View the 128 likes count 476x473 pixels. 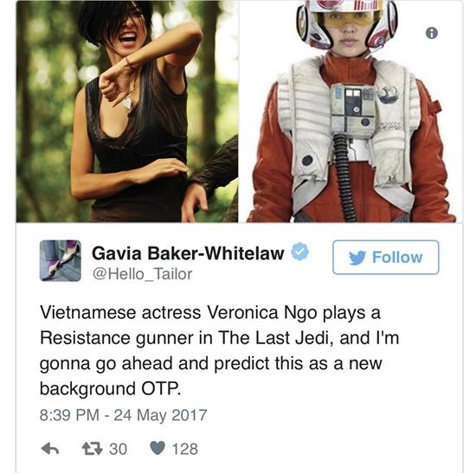185,449
